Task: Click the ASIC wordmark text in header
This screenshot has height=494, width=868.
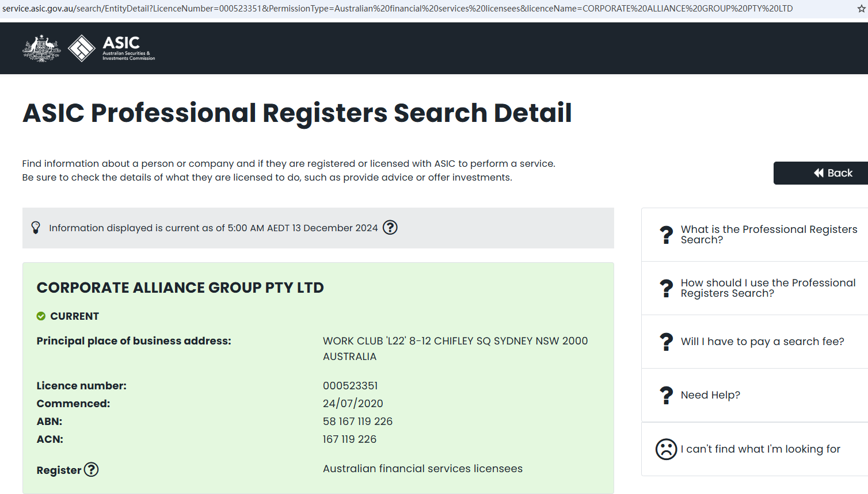Action: (x=121, y=43)
